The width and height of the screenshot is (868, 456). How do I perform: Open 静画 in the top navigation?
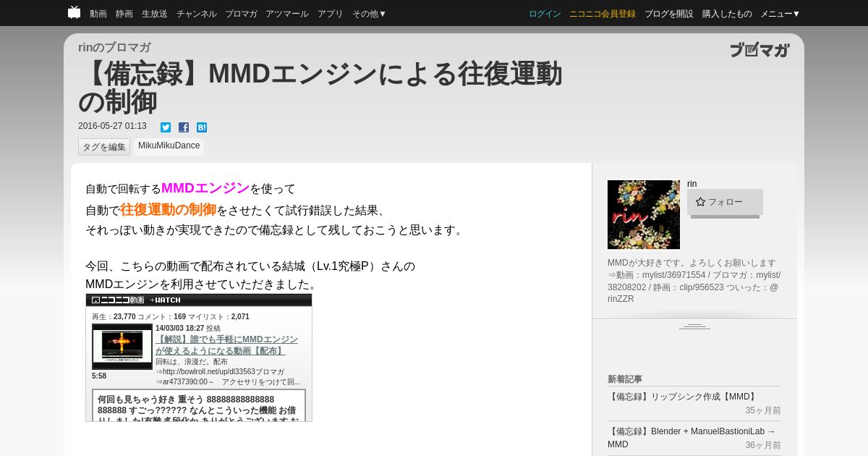click(124, 14)
